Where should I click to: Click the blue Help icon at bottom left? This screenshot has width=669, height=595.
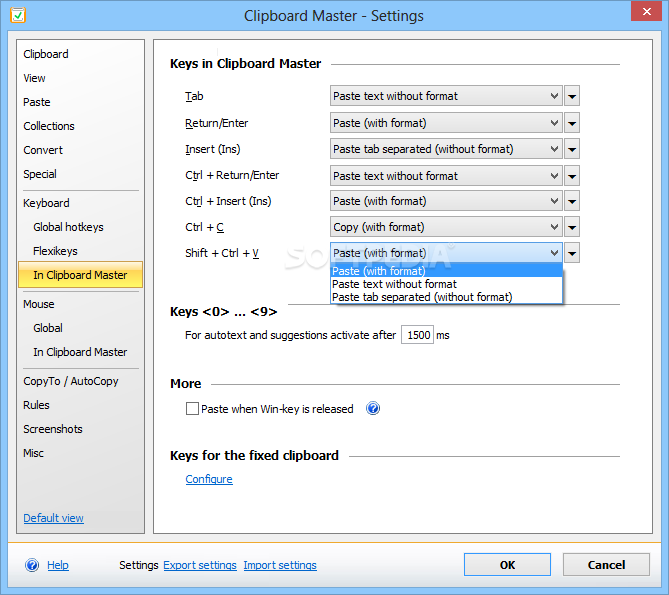32,565
